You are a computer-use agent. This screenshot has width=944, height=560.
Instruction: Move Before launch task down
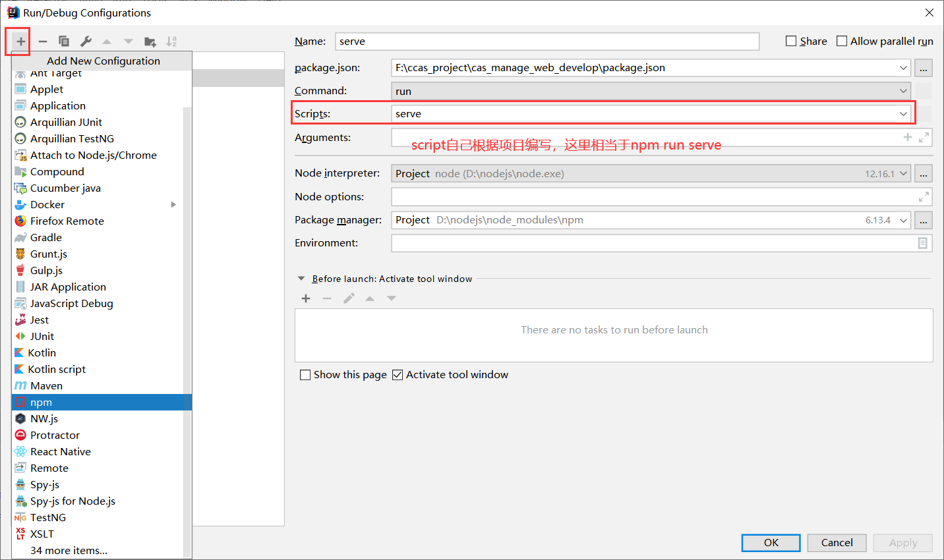click(392, 298)
